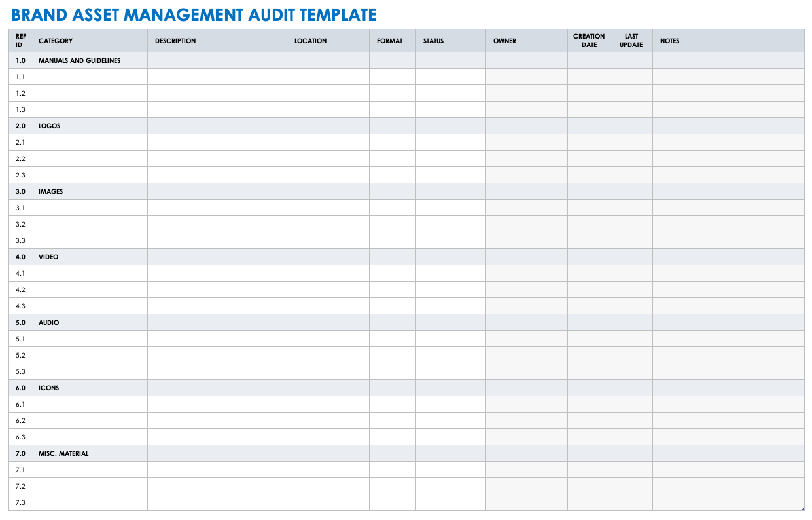
Task: Click the notes cell in row 5.3
Action: pos(728,371)
